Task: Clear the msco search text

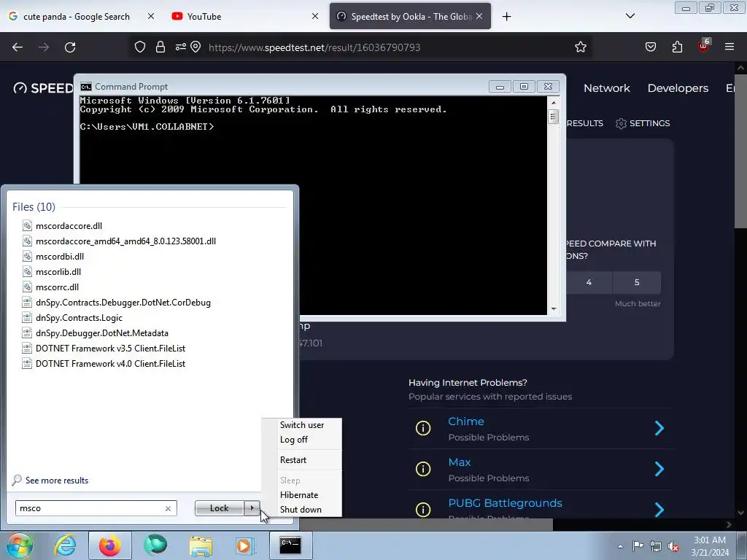Action: click(169, 508)
